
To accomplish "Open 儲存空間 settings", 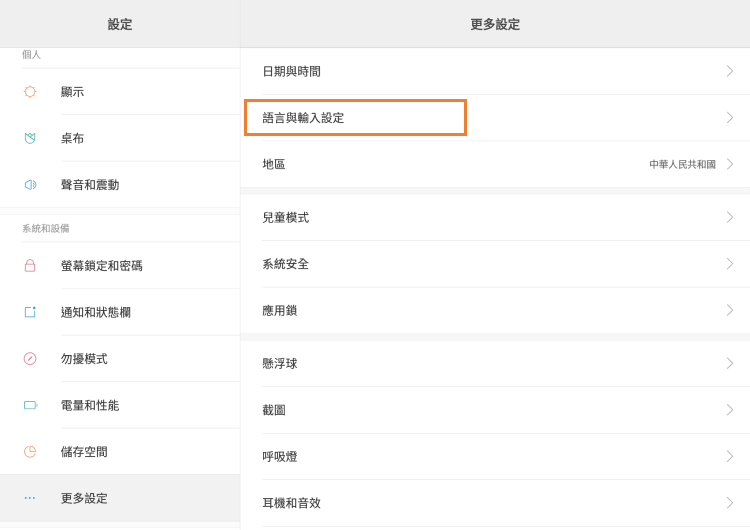I will click(x=120, y=452).
